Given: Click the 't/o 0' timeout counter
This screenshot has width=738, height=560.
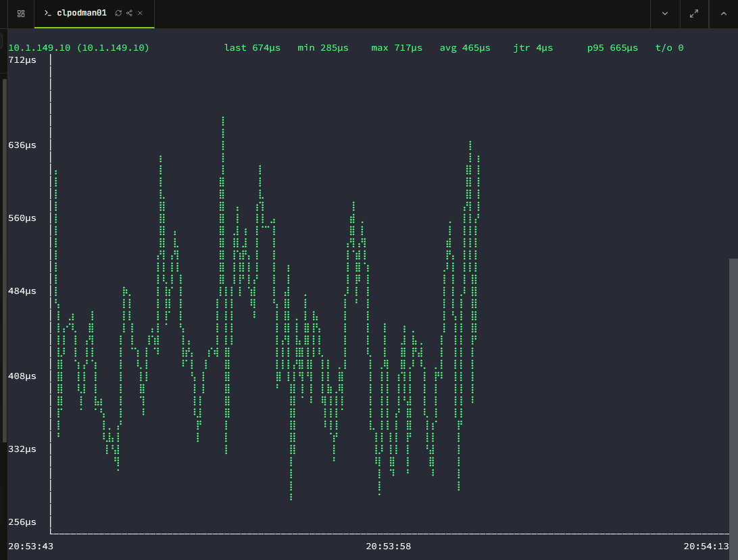Looking at the screenshot, I should point(669,47).
